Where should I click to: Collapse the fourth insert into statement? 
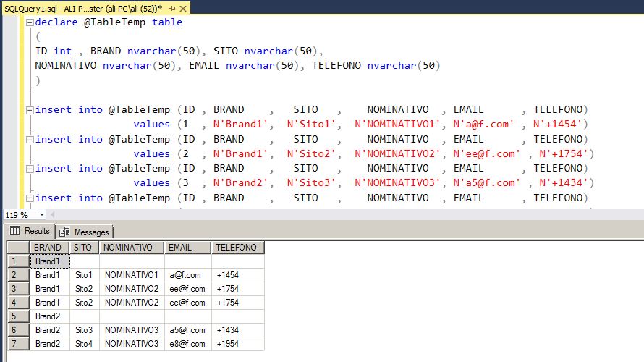coord(30,198)
